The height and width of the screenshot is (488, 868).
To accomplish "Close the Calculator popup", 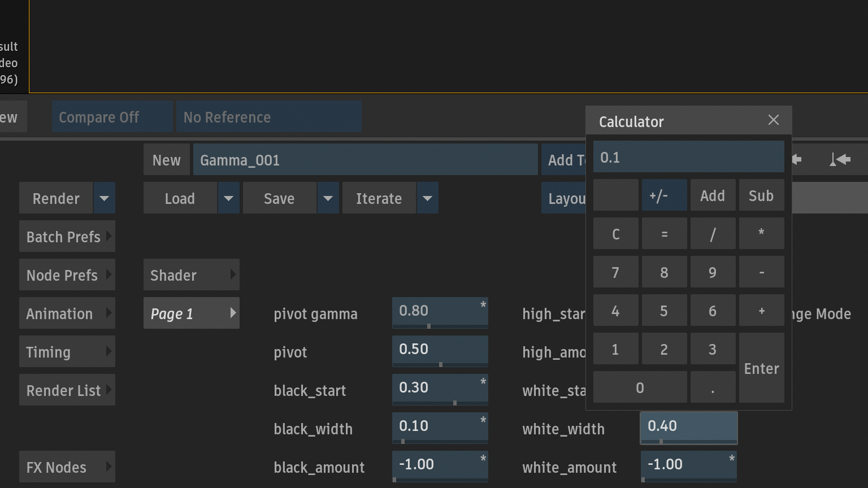I will pos(774,120).
